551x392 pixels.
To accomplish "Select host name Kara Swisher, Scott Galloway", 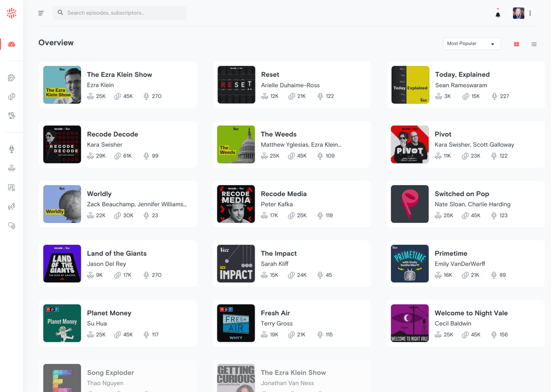I will pyautogui.click(x=474, y=145).
